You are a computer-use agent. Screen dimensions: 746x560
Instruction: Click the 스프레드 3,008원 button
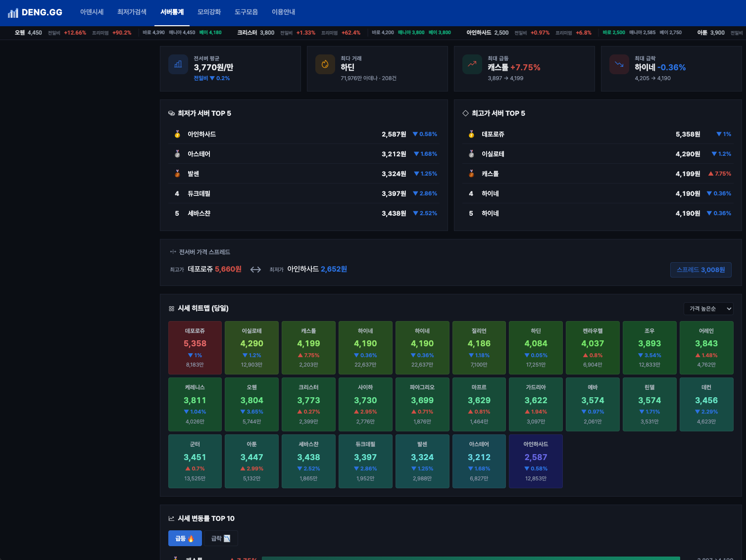pos(700,270)
